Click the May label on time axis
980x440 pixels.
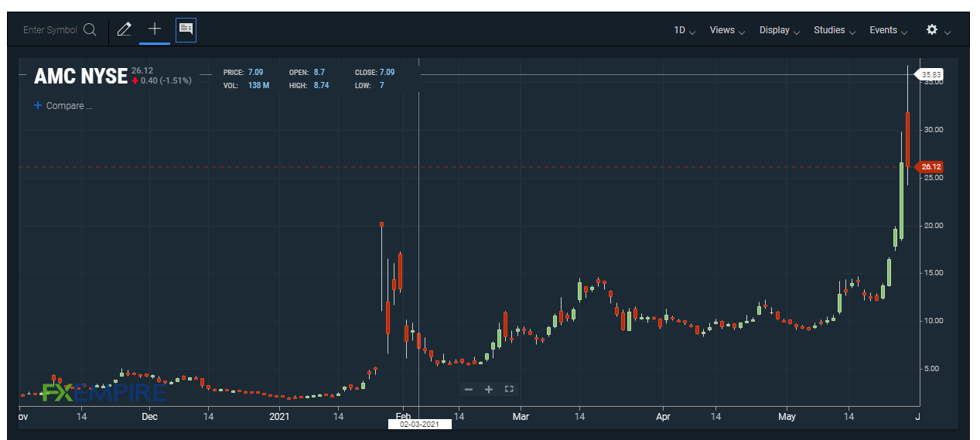coord(787,417)
